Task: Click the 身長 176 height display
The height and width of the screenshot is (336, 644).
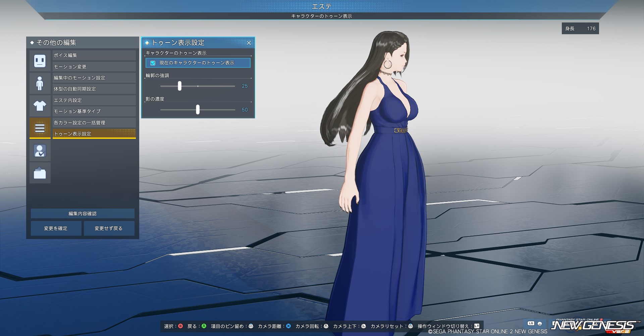Action: click(580, 29)
